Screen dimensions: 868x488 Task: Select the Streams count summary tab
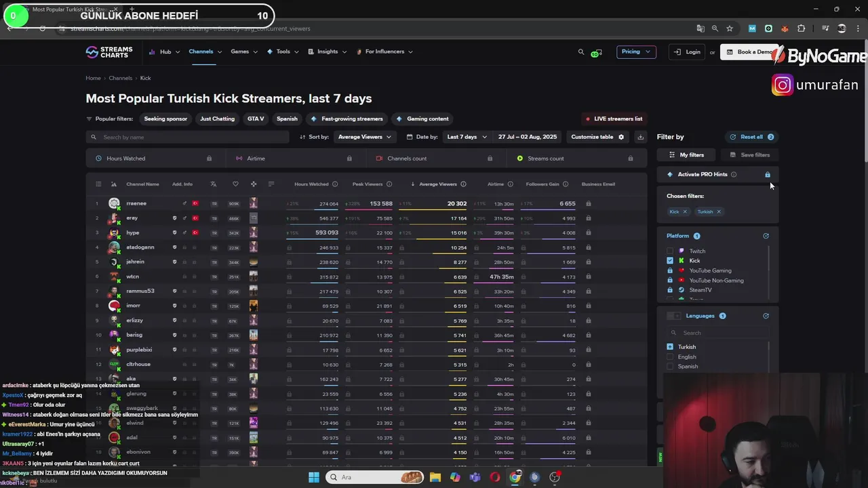tap(577, 159)
